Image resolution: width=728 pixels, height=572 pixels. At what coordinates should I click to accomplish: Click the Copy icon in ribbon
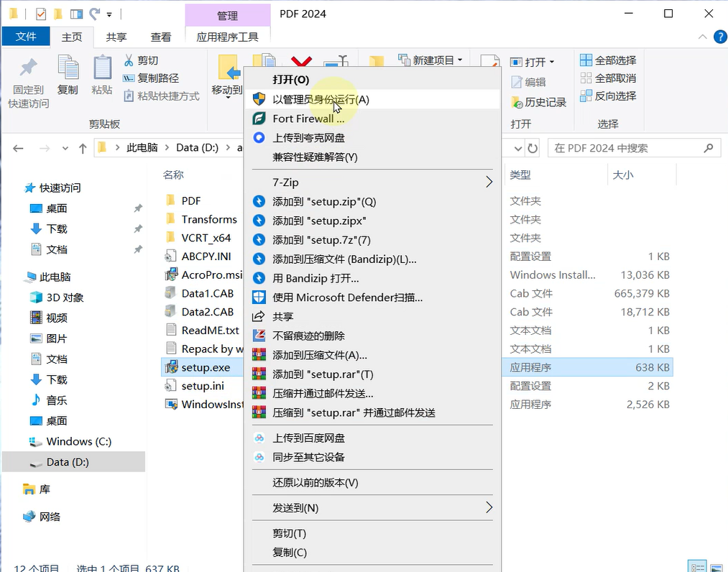68,68
